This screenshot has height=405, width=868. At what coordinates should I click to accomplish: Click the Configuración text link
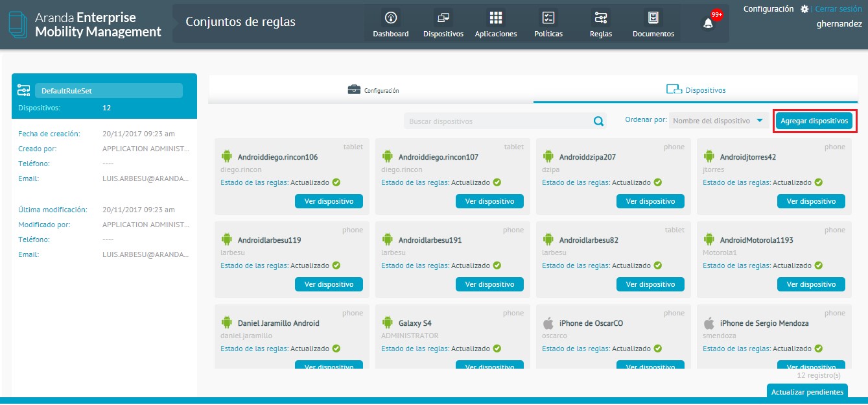pyautogui.click(x=769, y=9)
